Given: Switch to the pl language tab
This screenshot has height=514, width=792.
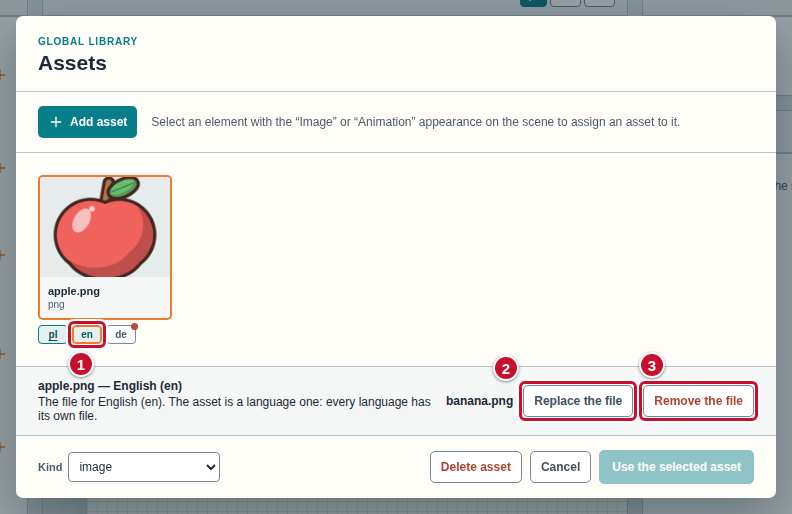Looking at the screenshot, I should [53, 334].
